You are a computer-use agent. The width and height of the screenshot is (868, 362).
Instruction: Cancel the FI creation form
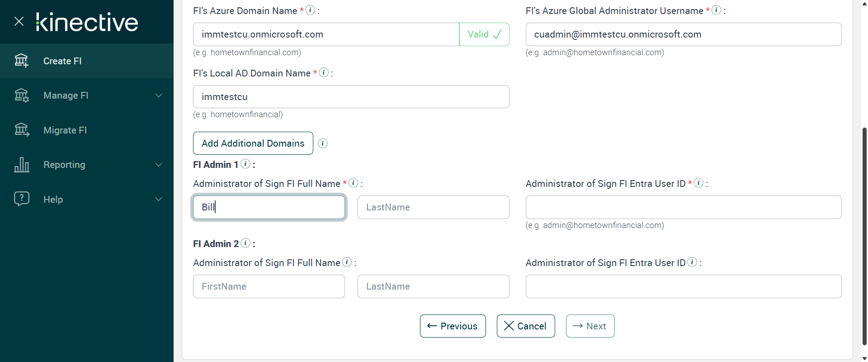(x=525, y=326)
